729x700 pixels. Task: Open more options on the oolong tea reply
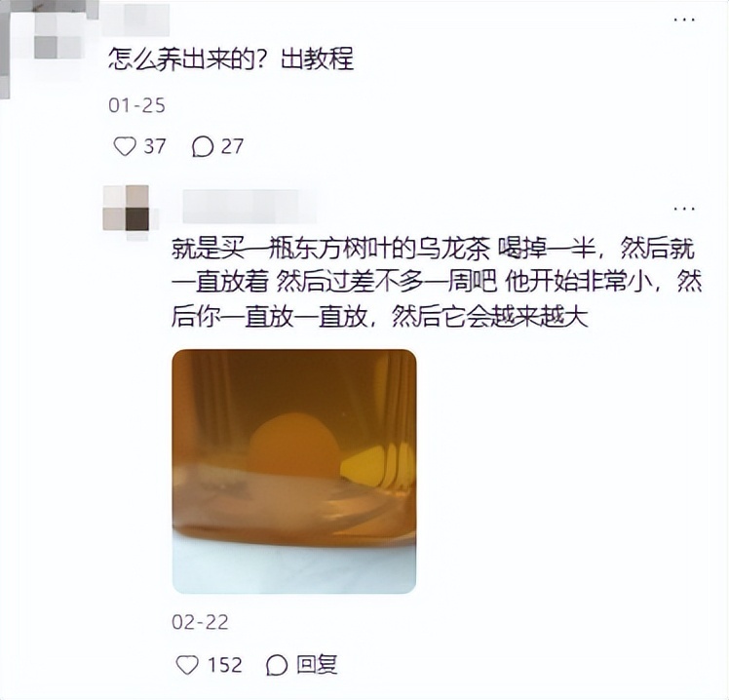point(684,209)
